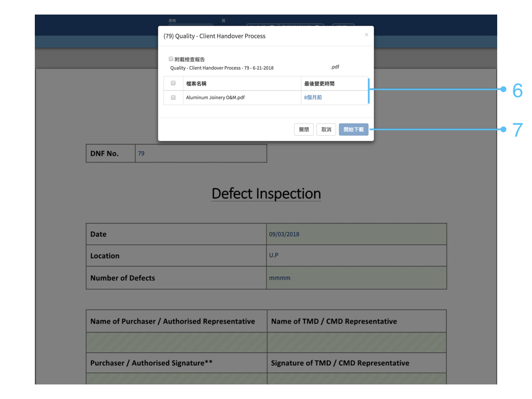Click the Location value U.P
This screenshot has height=399, width=532.
pos(273,255)
